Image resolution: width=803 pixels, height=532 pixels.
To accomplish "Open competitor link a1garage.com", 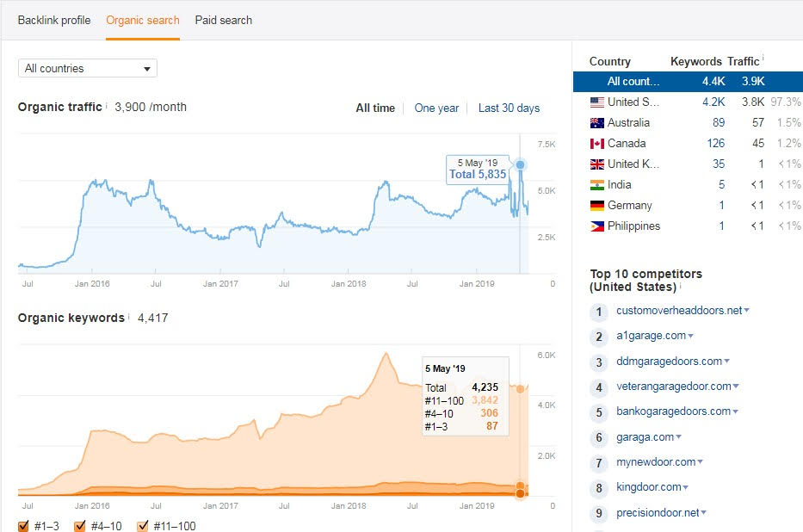I will pos(651,336).
